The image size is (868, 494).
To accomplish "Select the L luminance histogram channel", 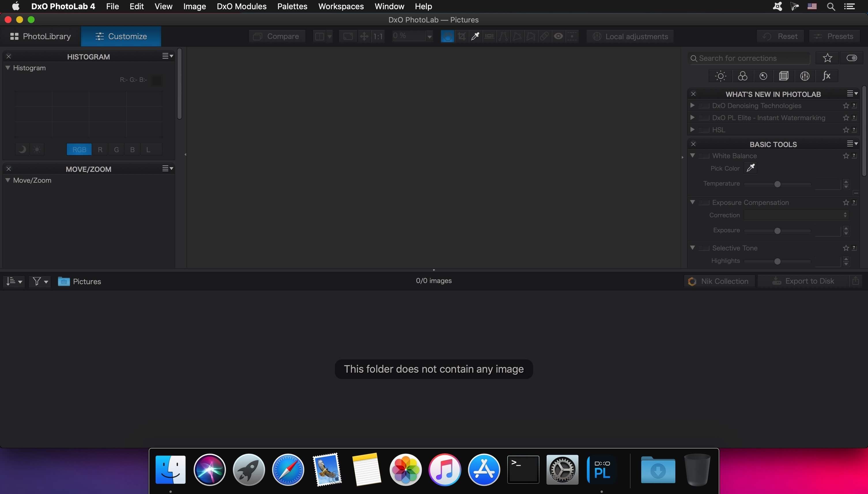I will [148, 149].
